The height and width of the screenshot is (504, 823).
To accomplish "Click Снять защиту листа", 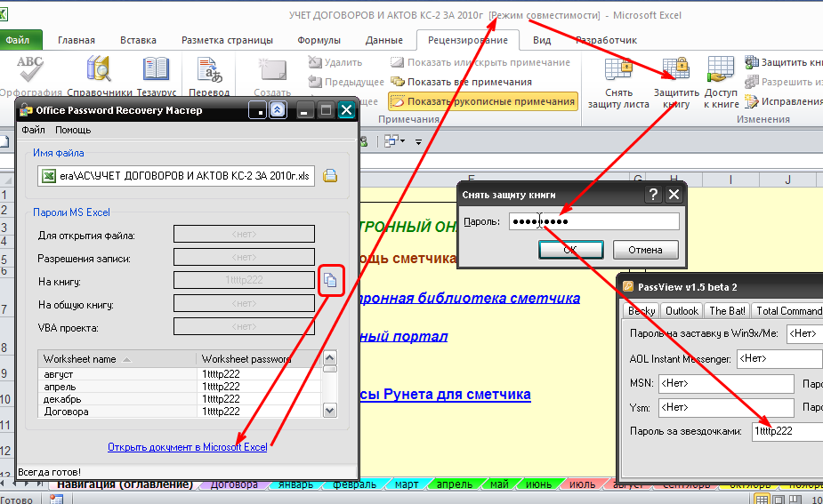I will pyautogui.click(x=618, y=83).
